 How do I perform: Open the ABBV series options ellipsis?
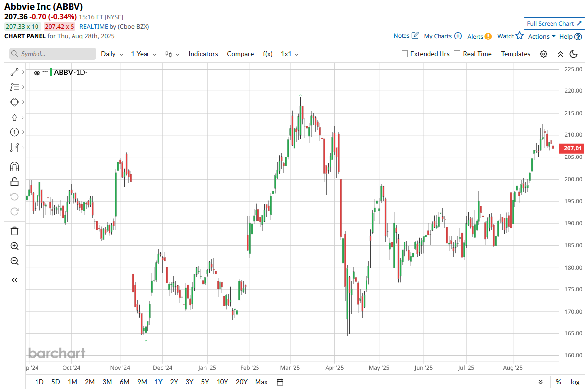[45, 72]
